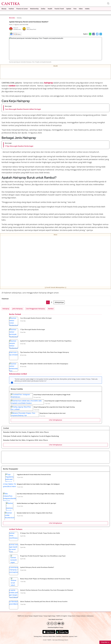Download from App Store badge
111x644 pixels.
(49, 632)
